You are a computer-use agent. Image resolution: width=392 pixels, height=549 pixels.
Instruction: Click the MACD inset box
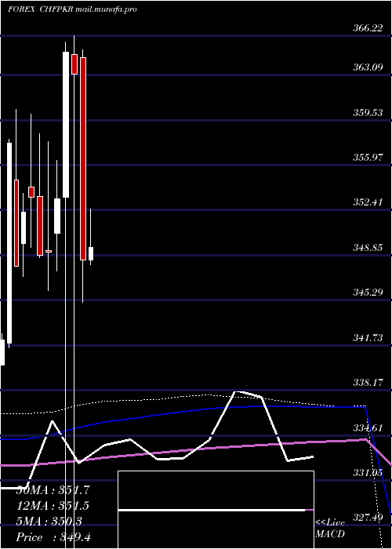click(216, 510)
